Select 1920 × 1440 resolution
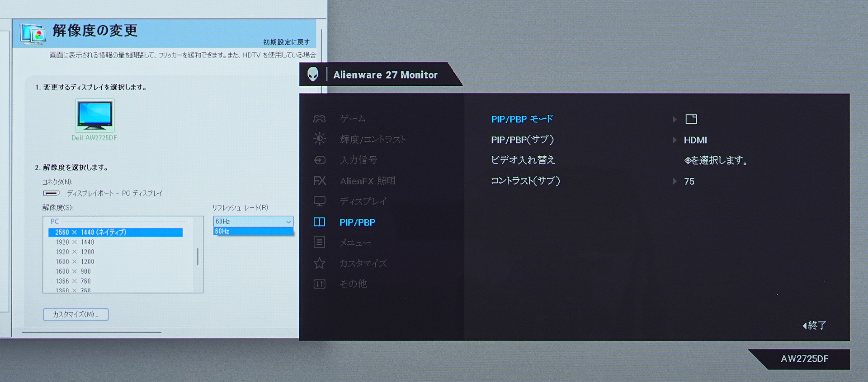868x382 pixels. click(x=75, y=242)
